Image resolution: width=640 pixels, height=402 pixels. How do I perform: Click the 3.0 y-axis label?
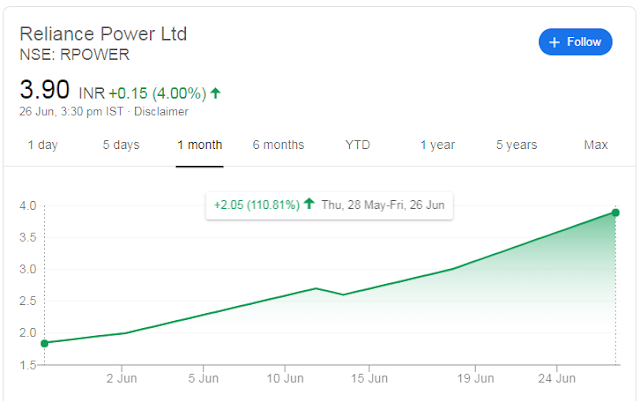click(x=28, y=269)
